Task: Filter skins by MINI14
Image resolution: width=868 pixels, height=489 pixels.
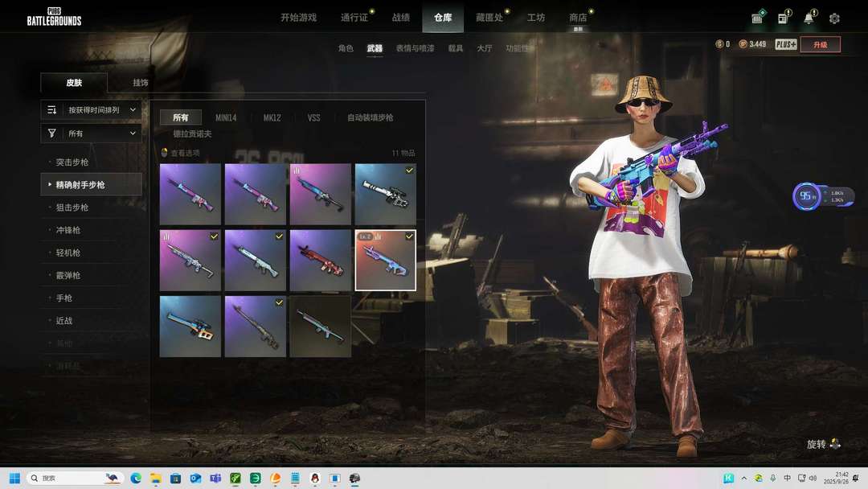Action: click(x=226, y=117)
